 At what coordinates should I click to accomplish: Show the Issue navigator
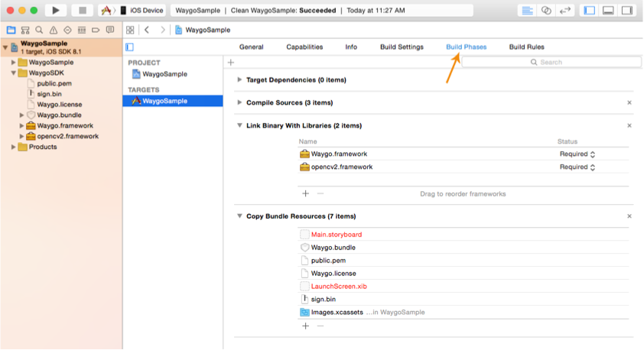click(x=54, y=30)
